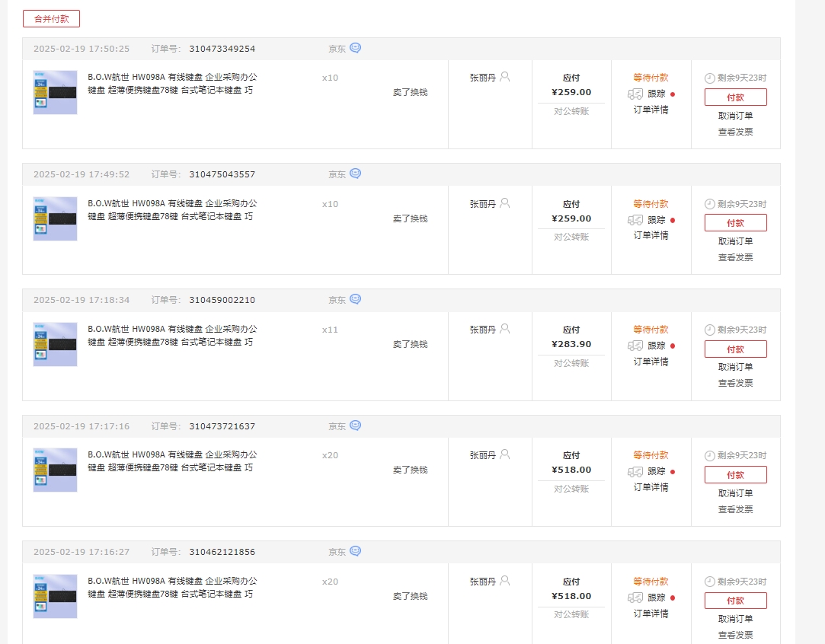Open keyboard product thumbnail in order 310473349254
Screen dimensions: 825x644
point(56,93)
